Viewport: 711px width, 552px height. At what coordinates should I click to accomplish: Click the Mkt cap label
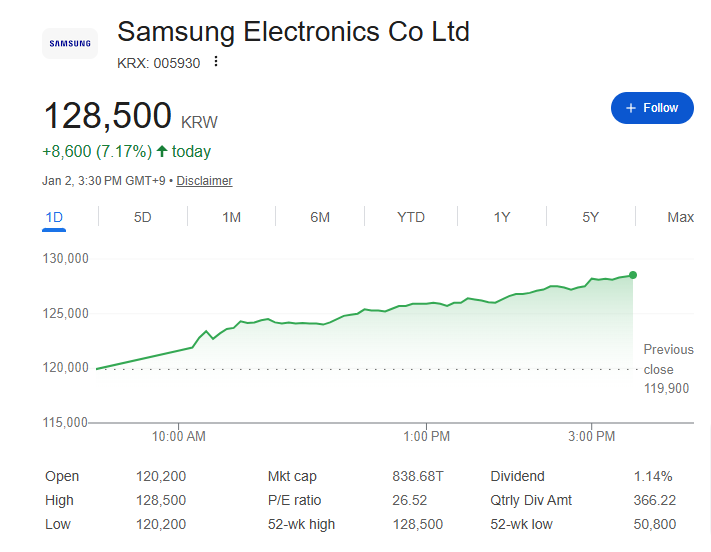coord(292,476)
